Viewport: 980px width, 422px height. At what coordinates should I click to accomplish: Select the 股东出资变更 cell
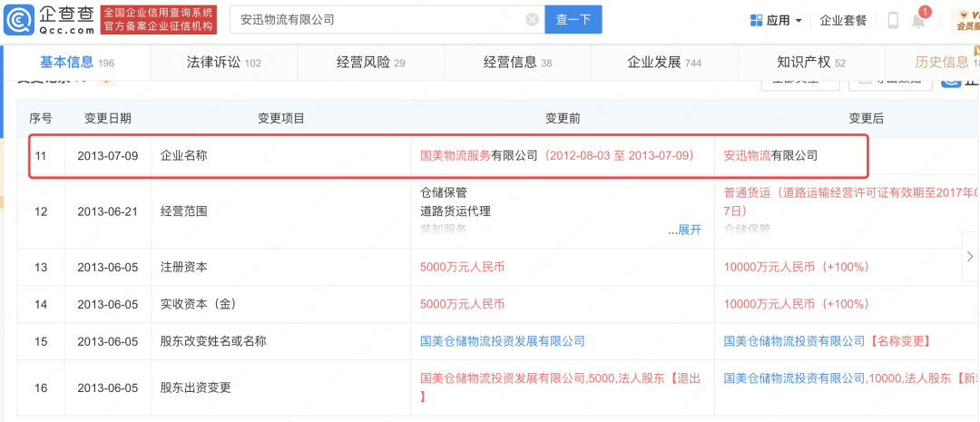281,388
